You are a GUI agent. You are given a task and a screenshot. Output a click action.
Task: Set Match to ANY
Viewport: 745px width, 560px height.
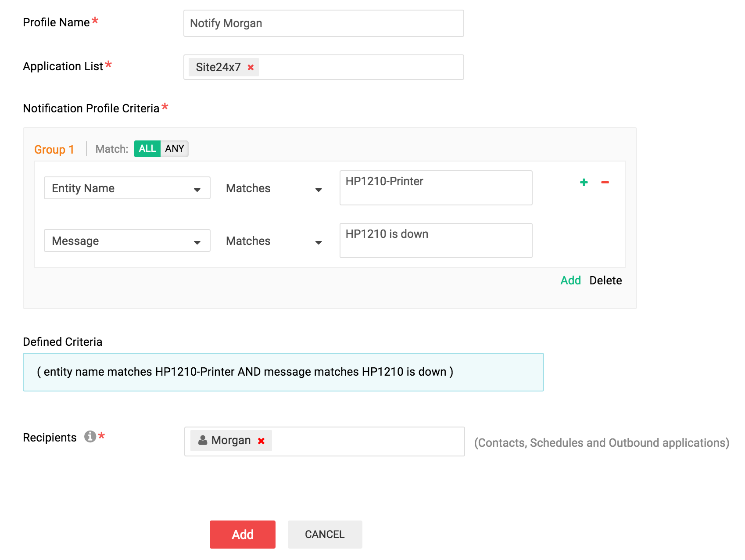coord(175,149)
